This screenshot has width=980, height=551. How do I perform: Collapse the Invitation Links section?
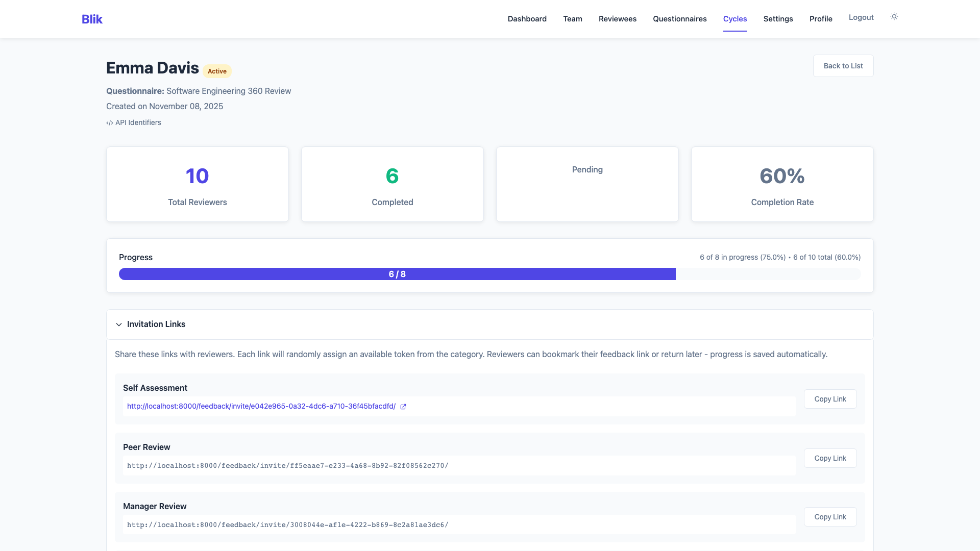point(118,324)
